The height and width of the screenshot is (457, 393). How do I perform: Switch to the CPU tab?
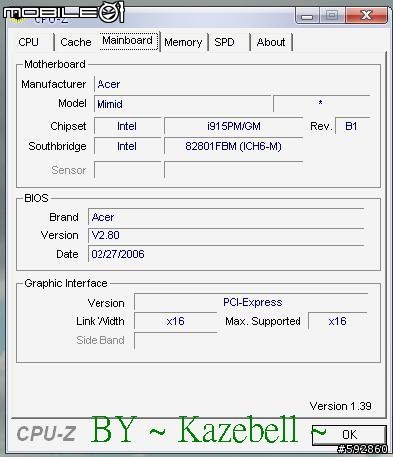coord(29,42)
